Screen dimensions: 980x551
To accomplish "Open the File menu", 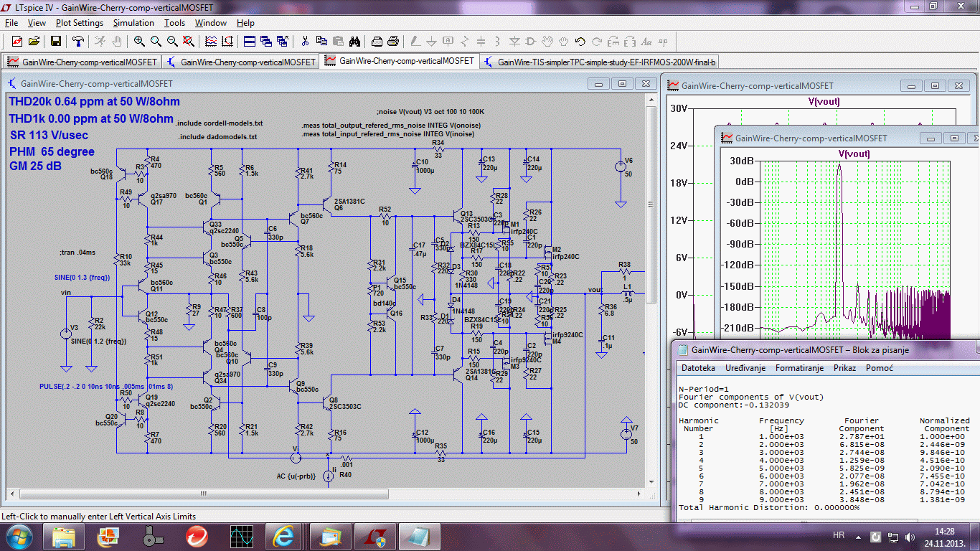I will (x=11, y=23).
